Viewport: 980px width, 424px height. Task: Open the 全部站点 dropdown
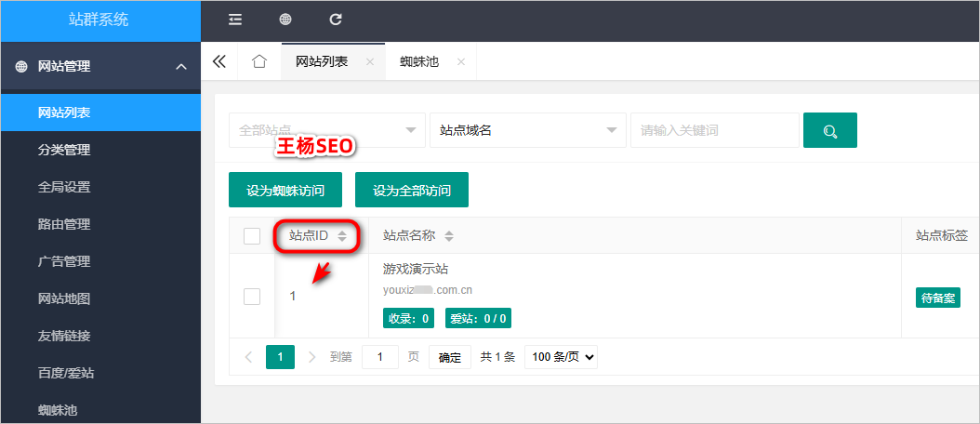click(x=327, y=130)
